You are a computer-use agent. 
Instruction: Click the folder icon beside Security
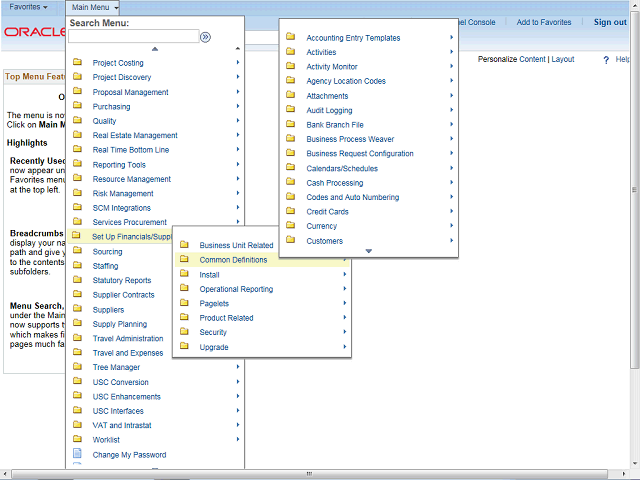(x=184, y=331)
